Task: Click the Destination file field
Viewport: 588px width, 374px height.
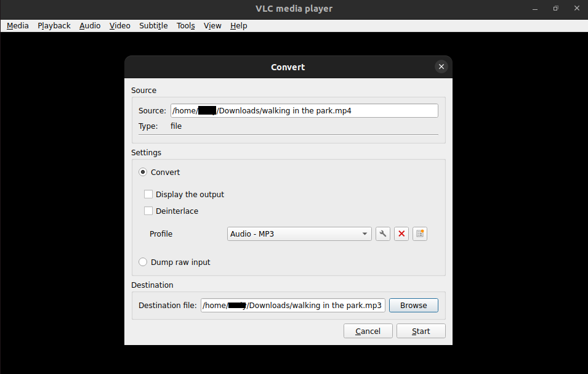Action: (293, 306)
